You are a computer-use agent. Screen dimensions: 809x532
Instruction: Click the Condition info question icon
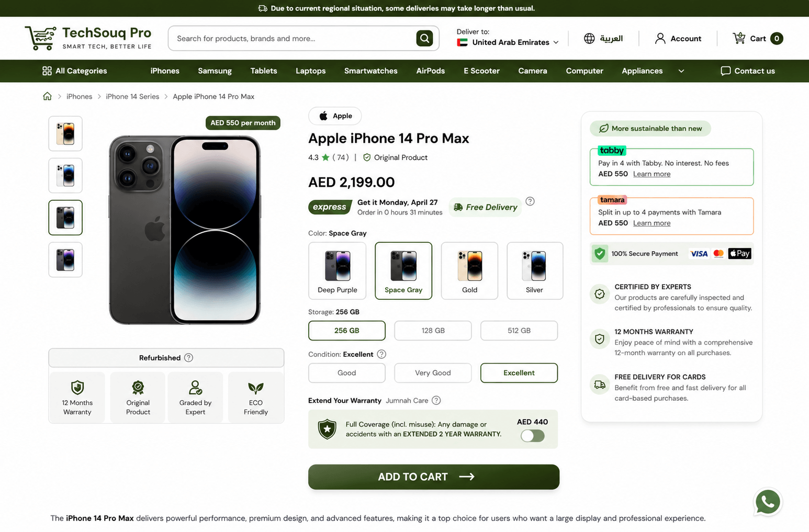tap(381, 354)
